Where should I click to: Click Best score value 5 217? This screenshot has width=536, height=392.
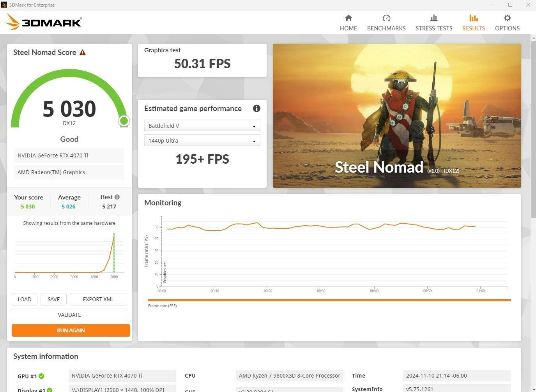109,207
